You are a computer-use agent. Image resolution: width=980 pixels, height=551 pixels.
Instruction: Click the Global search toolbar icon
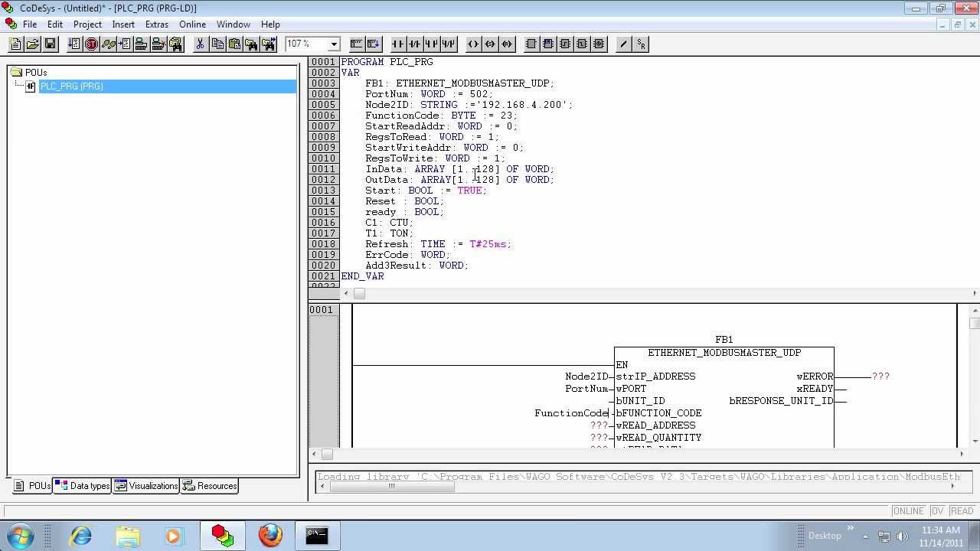(175, 44)
